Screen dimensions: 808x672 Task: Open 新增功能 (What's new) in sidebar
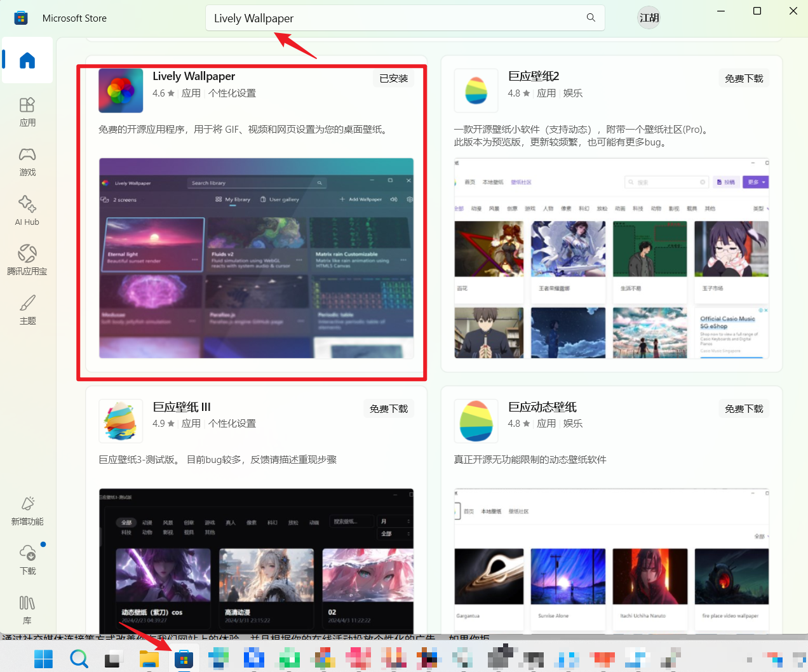click(x=27, y=511)
